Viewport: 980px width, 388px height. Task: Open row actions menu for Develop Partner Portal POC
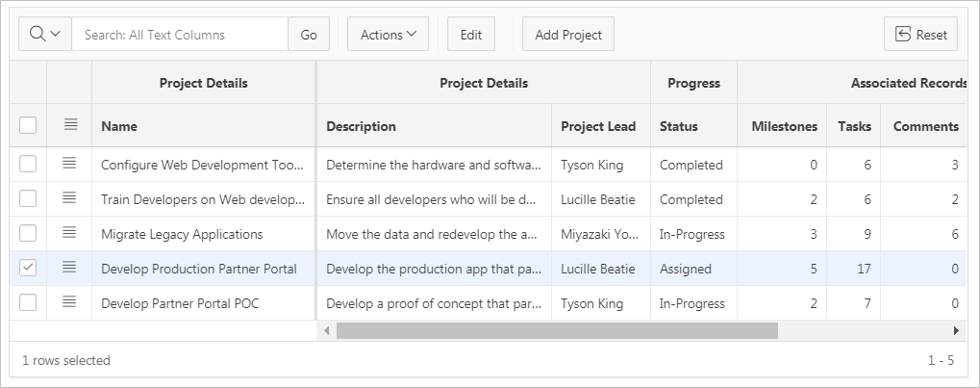point(69,303)
